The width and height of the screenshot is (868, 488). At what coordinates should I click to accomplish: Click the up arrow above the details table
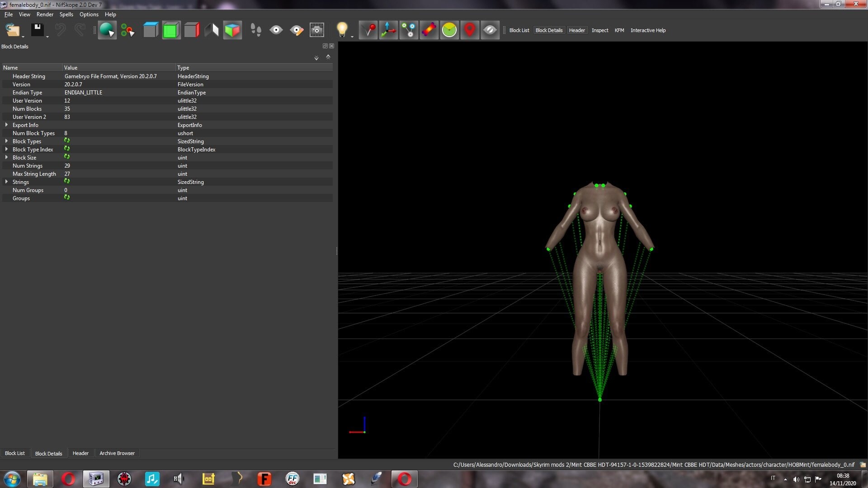click(328, 57)
